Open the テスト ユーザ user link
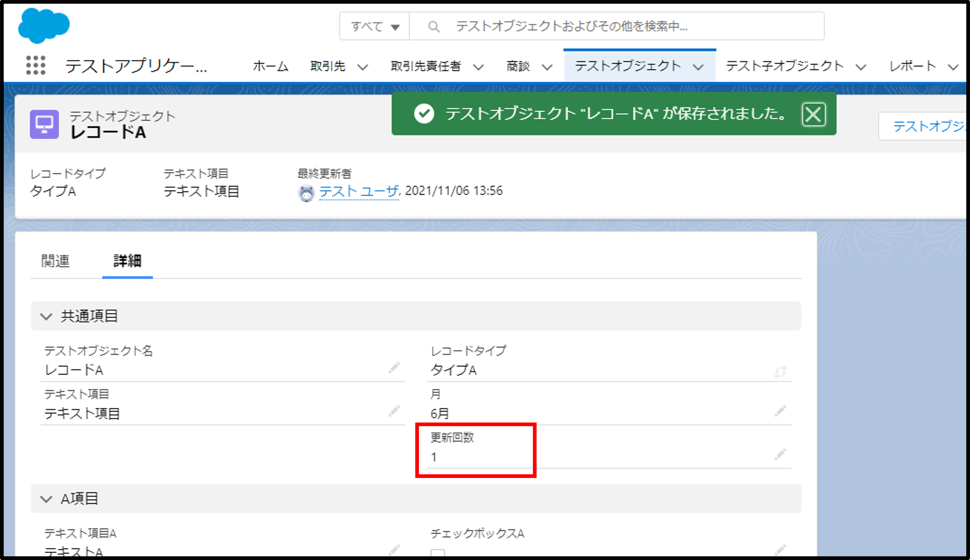This screenshot has height=560, width=970. coord(358,191)
